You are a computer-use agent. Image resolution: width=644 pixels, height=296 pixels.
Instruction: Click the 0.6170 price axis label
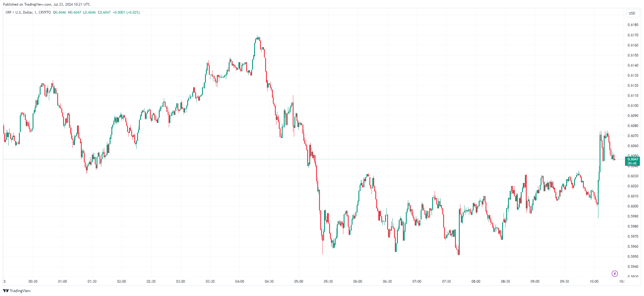click(x=633, y=35)
